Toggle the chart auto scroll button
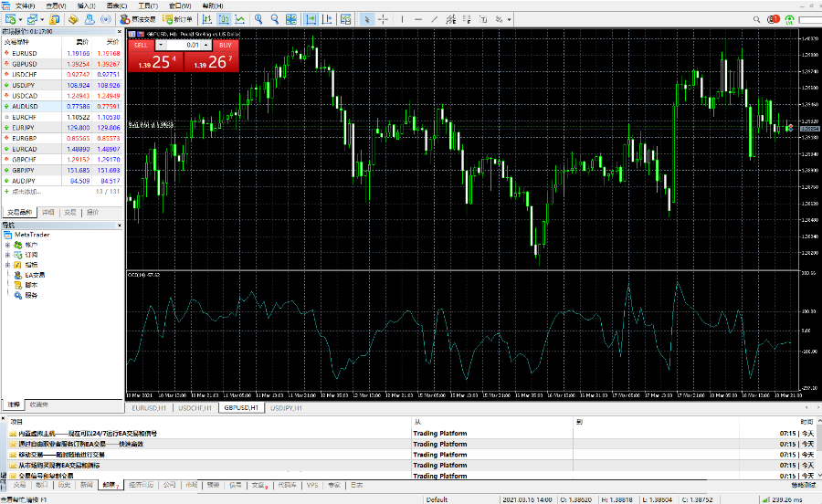 pos(311,18)
